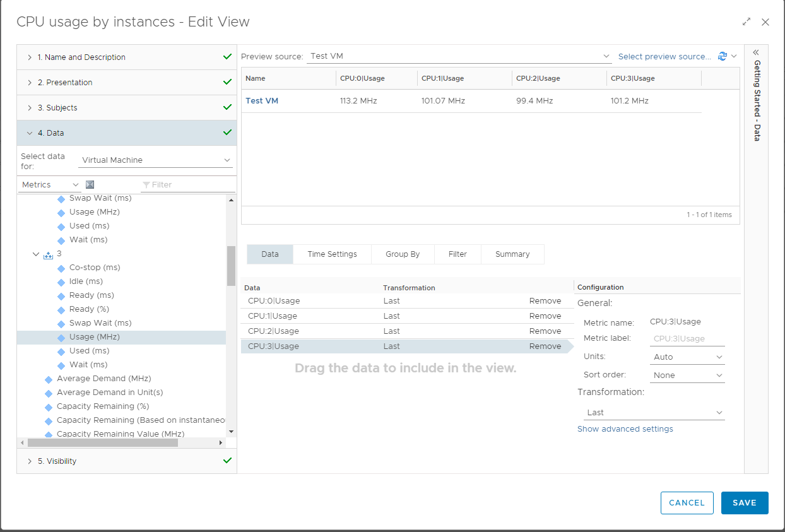Image resolution: width=785 pixels, height=532 pixels.
Task: Click the refresh preview icon
Action: click(723, 56)
